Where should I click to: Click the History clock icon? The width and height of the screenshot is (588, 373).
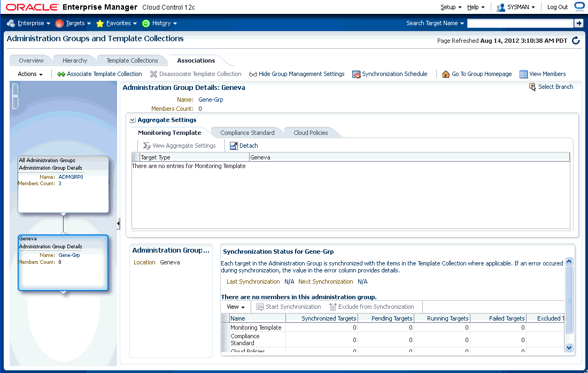pyautogui.click(x=146, y=23)
